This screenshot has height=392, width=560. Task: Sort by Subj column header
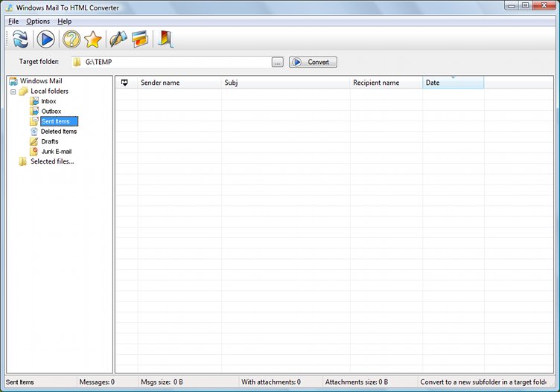286,83
